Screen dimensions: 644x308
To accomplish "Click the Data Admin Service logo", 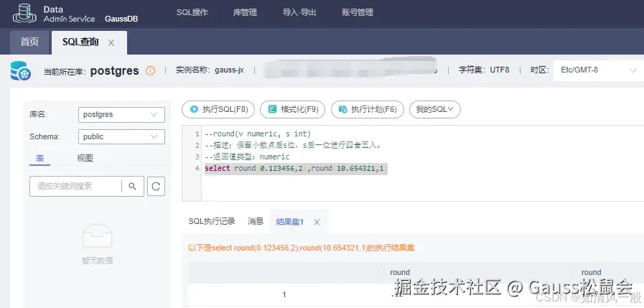I will [53, 14].
